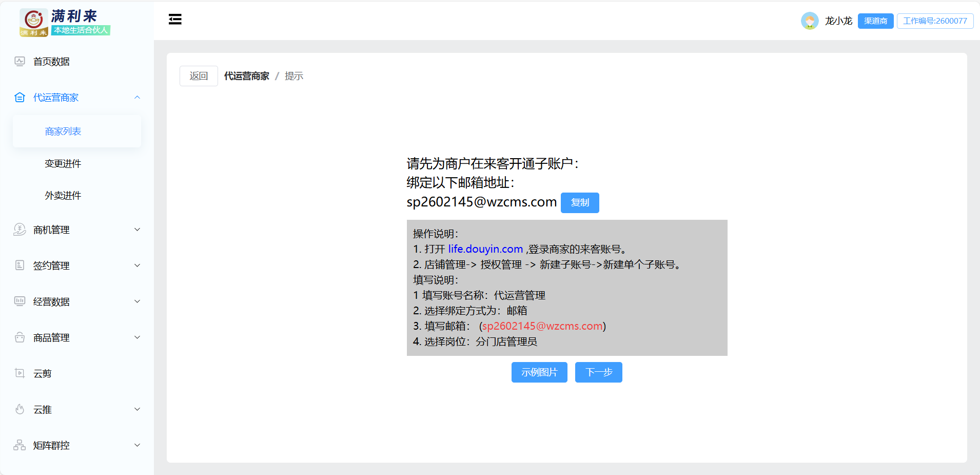This screenshot has width=980, height=475.
Task: Open the 代运营商家 menu label
Action: [56, 98]
